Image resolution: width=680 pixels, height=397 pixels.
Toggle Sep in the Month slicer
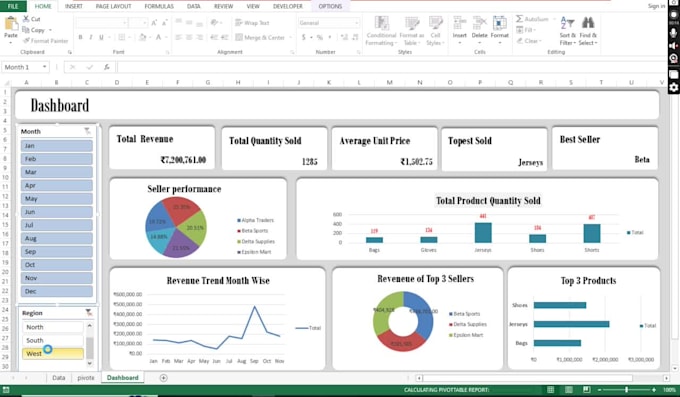coord(56,252)
